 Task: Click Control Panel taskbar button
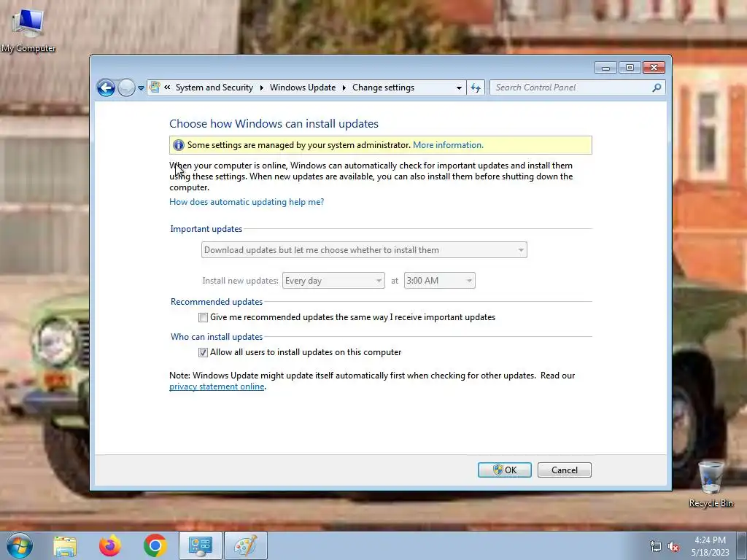pyautogui.click(x=200, y=545)
